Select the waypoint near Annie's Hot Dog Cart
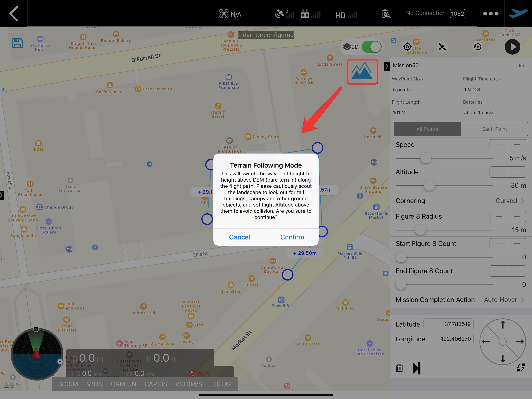The image size is (532, 399). click(287, 275)
